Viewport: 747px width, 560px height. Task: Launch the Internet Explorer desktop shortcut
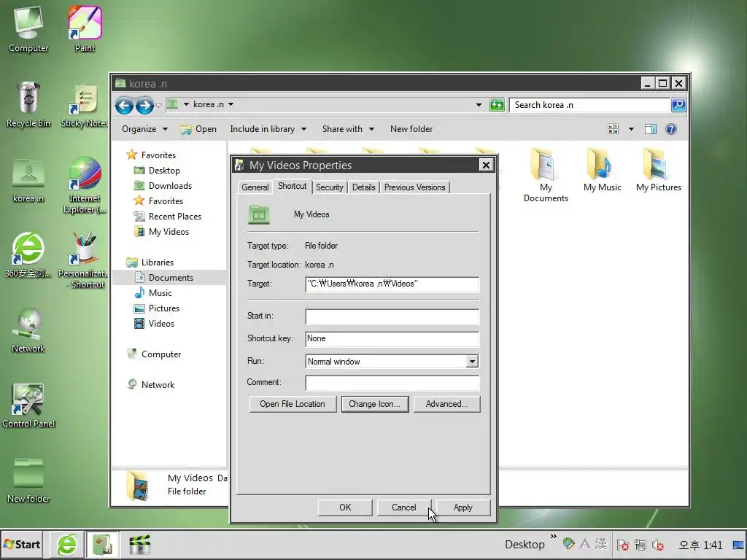(x=85, y=184)
